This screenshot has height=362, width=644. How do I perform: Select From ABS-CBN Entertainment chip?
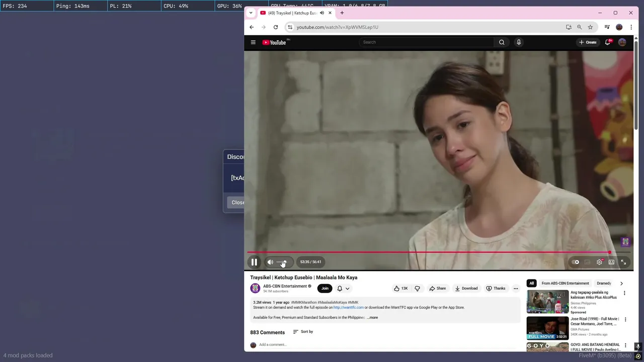pyautogui.click(x=565, y=284)
